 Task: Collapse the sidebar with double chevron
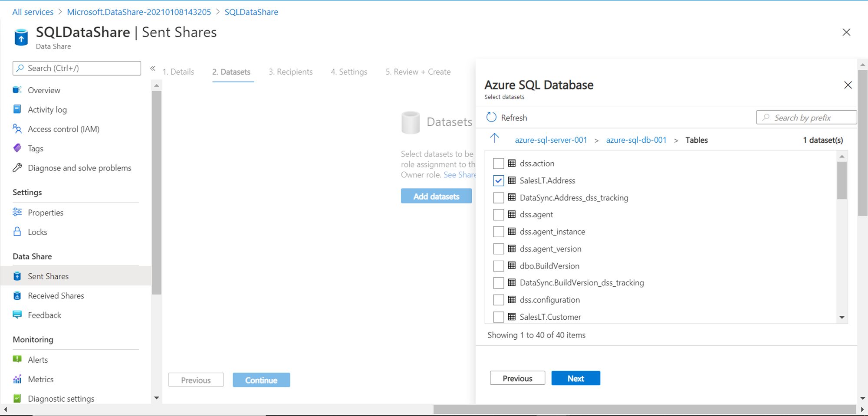tap(153, 69)
